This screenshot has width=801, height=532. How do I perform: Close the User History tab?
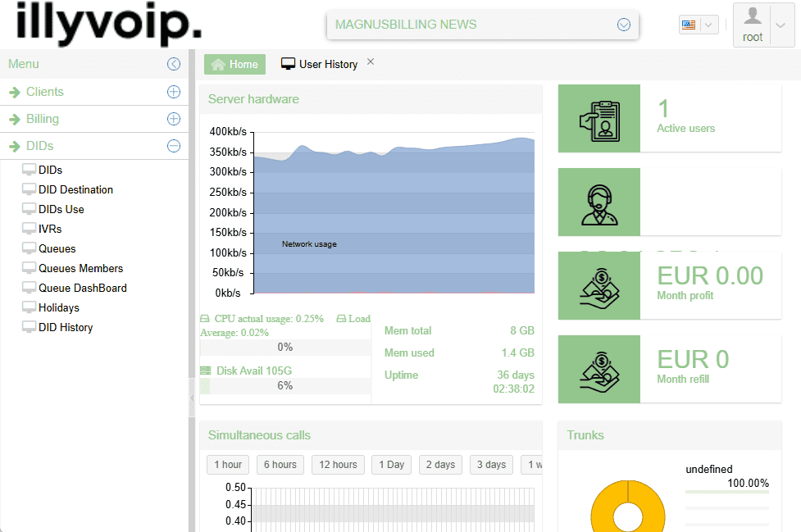coord(371,61)
